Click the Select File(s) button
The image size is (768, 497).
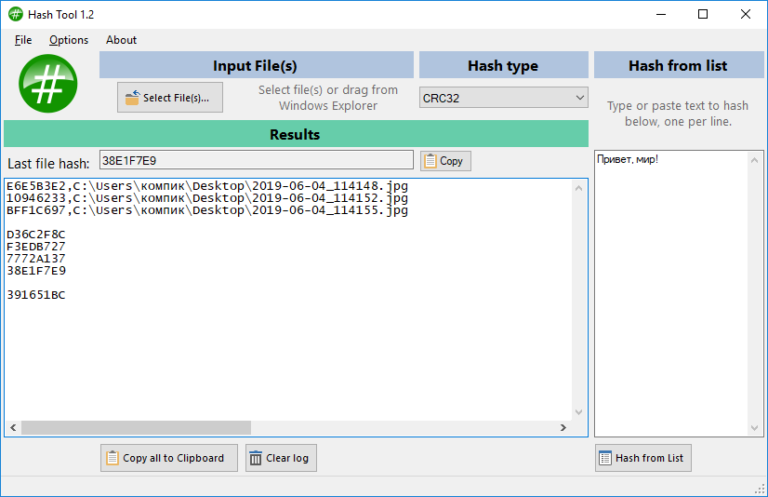click(x=169, y=98)
